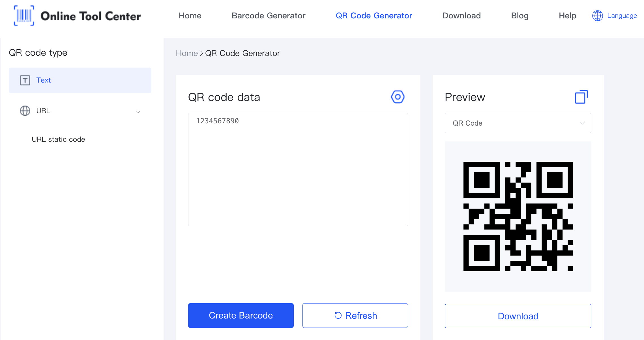644x340 pixels.
Task: Expand the URL submenu with chevron
Action: tap(138, 111)
